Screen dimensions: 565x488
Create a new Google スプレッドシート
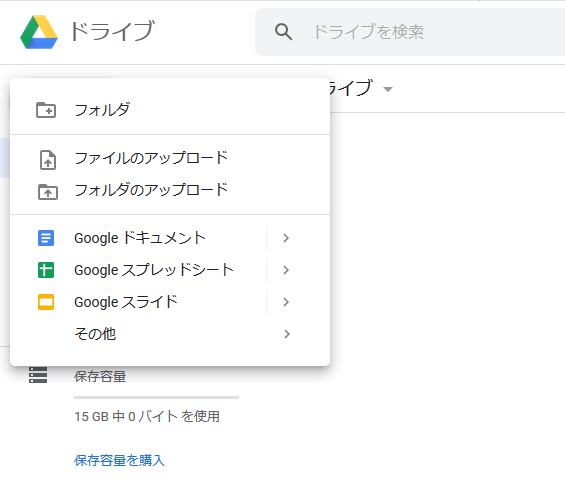pyautogui.click(x=138, y=270)
